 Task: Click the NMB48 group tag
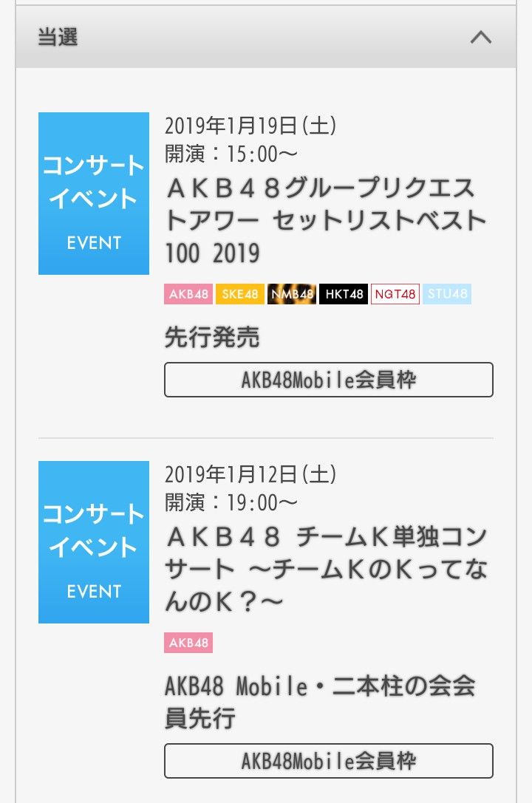pos(292,294)
